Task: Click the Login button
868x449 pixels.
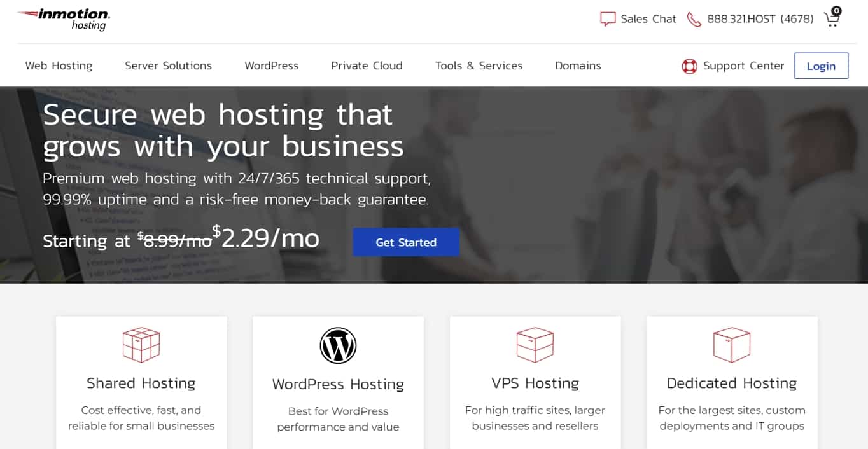Action: [x=821, y=66]
